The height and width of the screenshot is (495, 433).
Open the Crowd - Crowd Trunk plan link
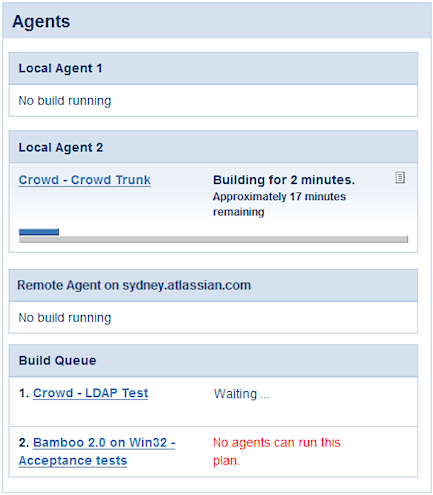click(x=85, y=180)
